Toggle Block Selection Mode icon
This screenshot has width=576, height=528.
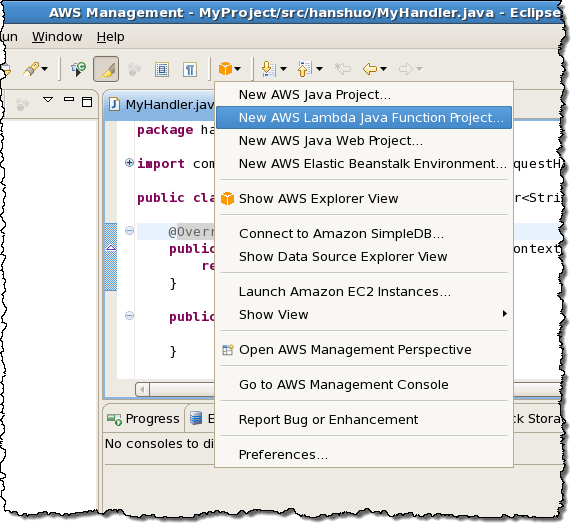(162, 69)
